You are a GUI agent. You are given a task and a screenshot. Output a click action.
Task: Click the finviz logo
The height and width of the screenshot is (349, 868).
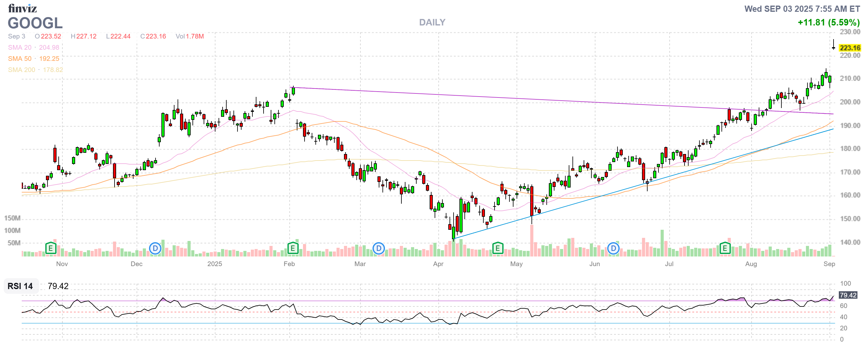click(22, 8)
